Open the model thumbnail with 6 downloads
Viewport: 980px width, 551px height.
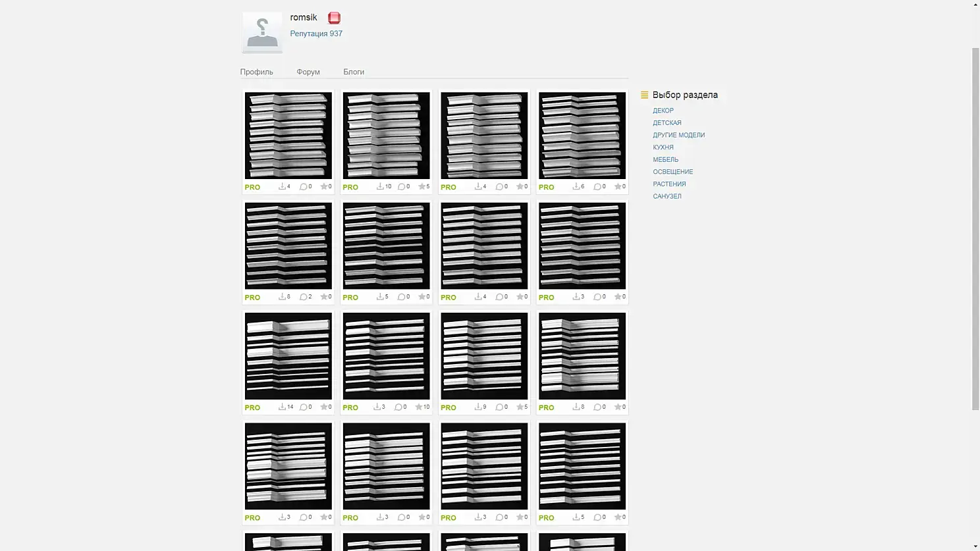582,136
